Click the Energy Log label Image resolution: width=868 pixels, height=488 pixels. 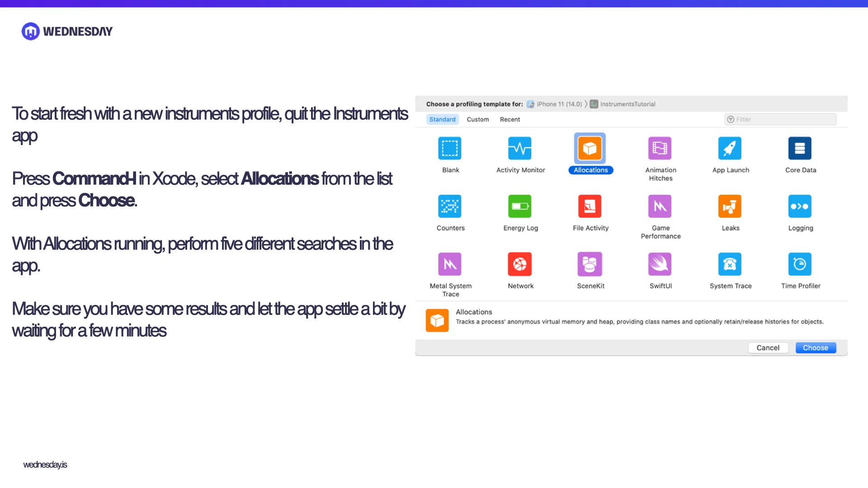[x=521, y=228]
